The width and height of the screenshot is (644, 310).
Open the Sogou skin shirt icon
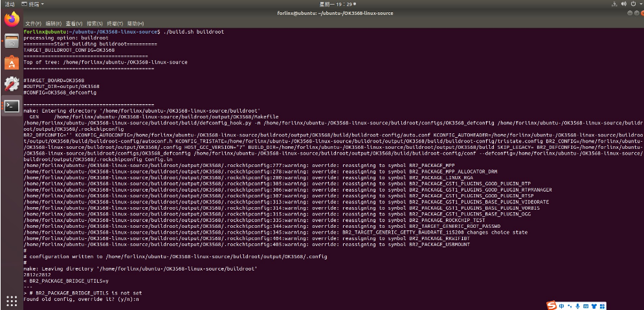(x=594, y=306)
